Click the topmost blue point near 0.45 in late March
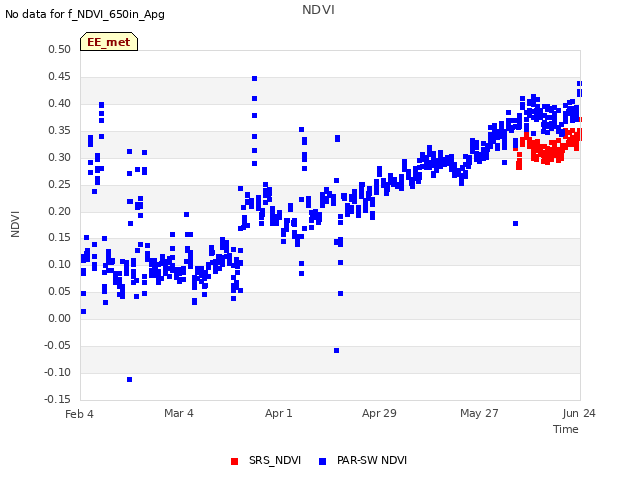Image resolution: width=640 pixels, height=480 pixels. tap(254, 78)
